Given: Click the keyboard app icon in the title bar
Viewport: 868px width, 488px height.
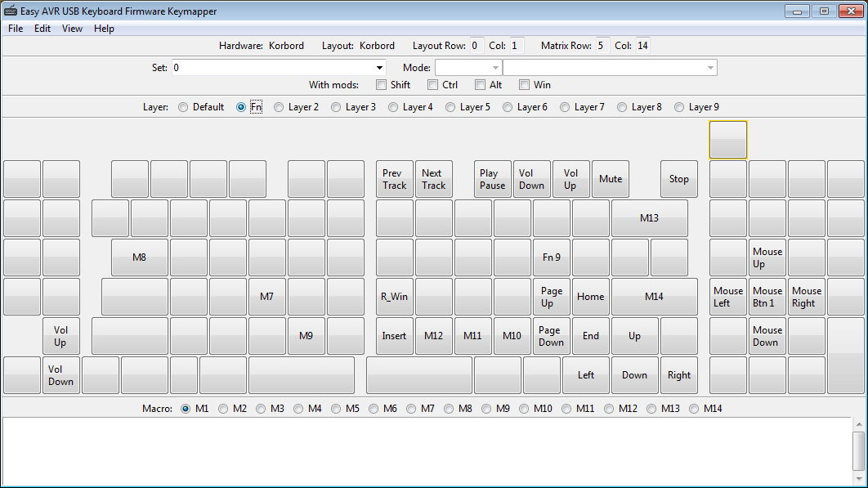Looking at the screenshot, I should [11, 11].
